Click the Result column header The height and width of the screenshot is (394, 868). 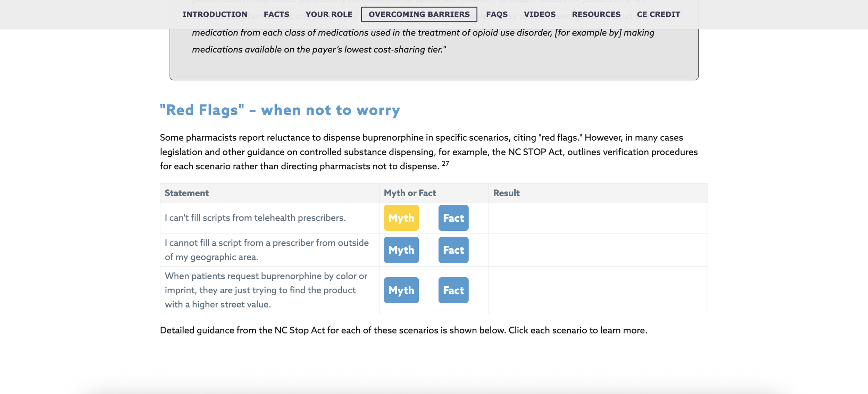coord(506,193)
